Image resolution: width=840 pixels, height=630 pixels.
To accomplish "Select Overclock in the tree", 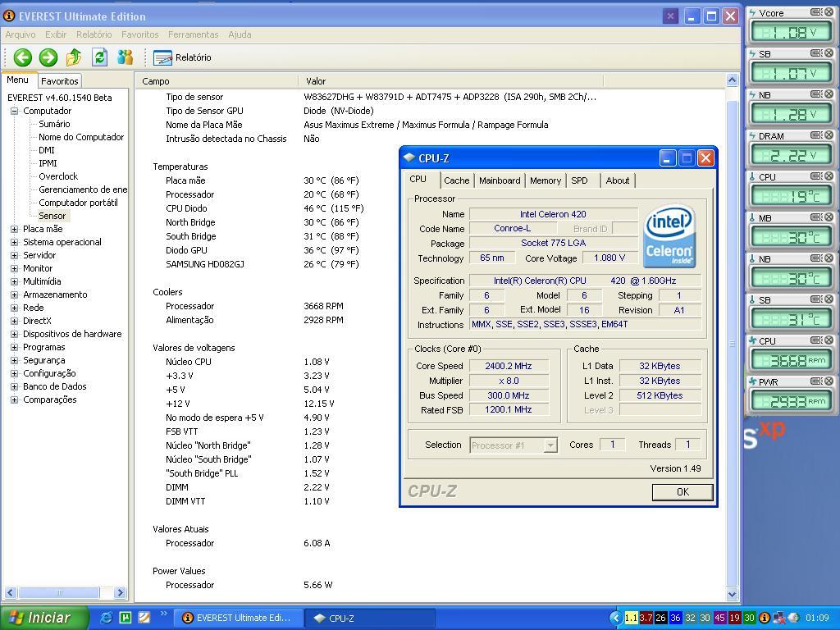I will point(58,176).
